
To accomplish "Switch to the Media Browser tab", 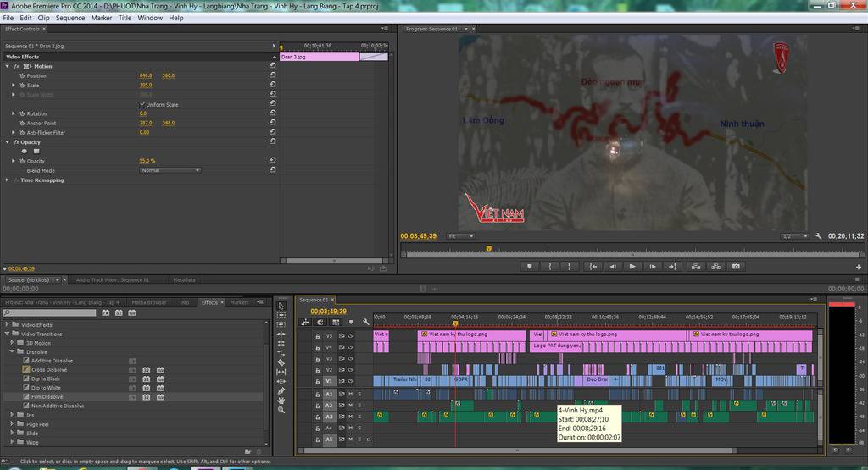I will click(149, 302).
